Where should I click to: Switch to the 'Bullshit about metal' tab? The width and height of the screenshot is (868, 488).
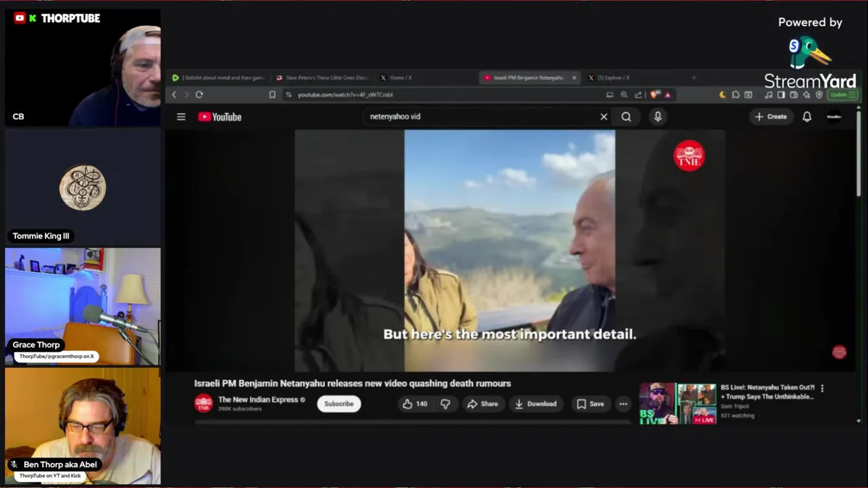[x=218, y=77]
